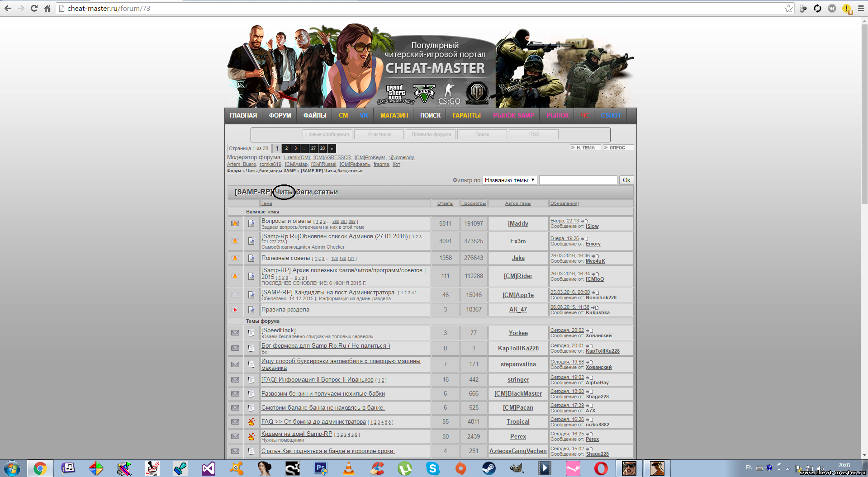Reload the page in the browser
Viewport: 868px width, 477px height.
(34, 8)
